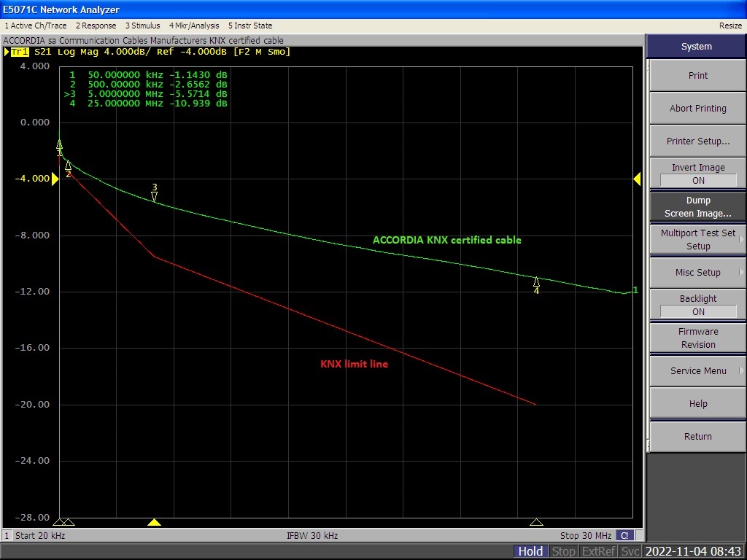Viewport: 747px width, 560px height.
Task: Expand Misc Setup submenu
Action: [698, 273]
